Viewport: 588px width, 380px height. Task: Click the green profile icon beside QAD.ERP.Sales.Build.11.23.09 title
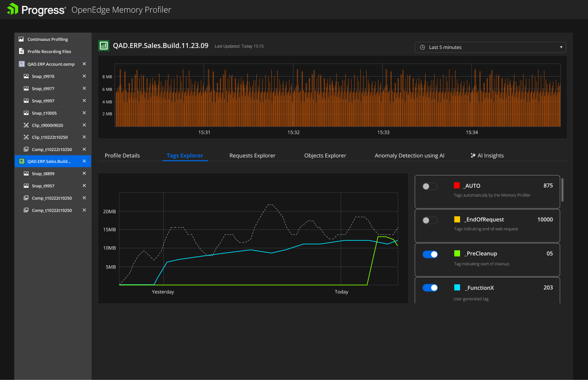[x=104, y=45]
